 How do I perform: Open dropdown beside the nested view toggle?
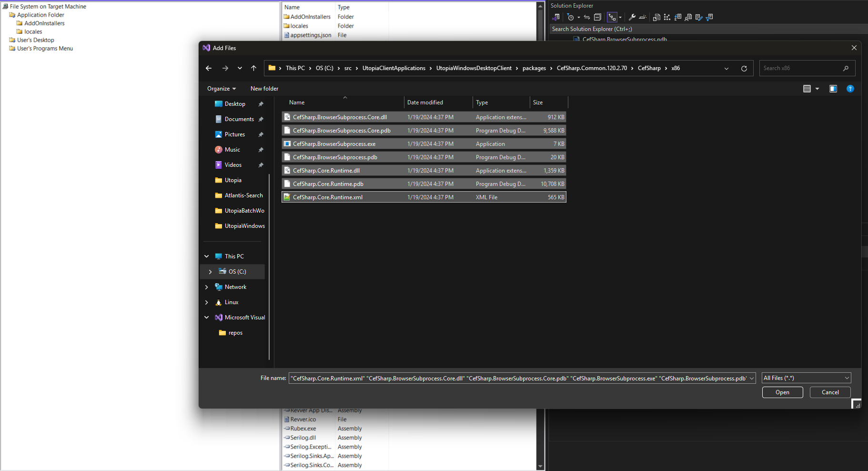coord(620,17)
